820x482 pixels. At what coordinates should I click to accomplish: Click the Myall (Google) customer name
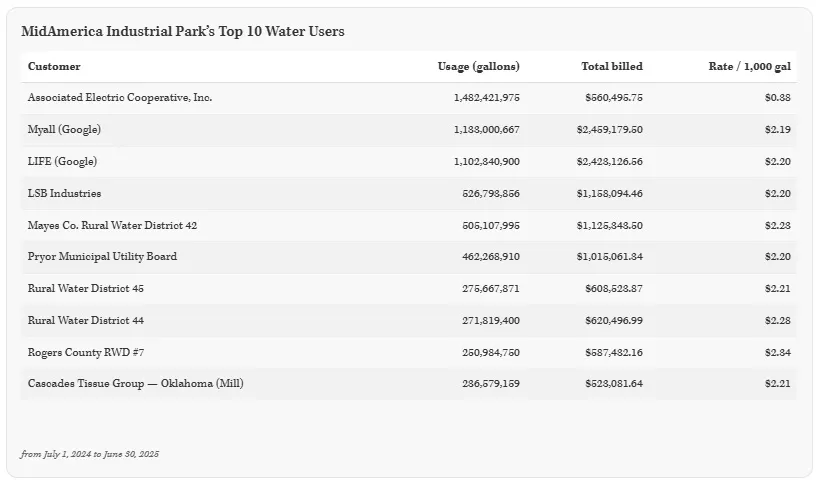[x=64, y=130]
